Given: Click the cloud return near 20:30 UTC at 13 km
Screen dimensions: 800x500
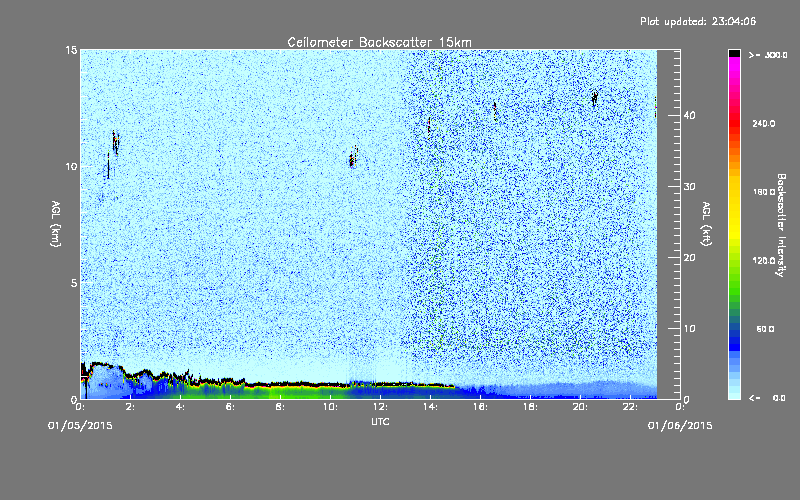Looking at the screenshot, I should pos(594,97).
